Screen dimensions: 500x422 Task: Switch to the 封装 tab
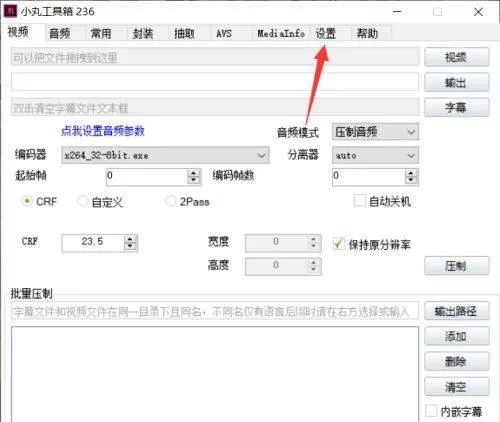tap(148, 33)
